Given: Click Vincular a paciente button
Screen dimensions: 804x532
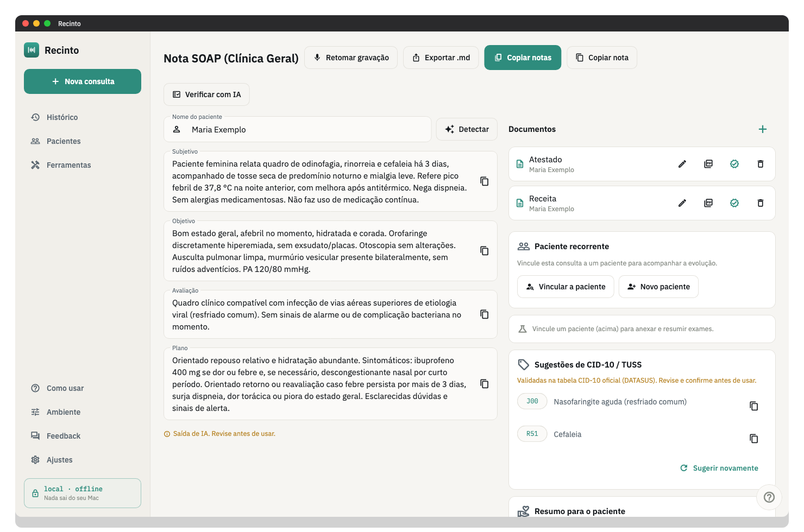Looking at the screenshot, I should [x=566, y=287].
